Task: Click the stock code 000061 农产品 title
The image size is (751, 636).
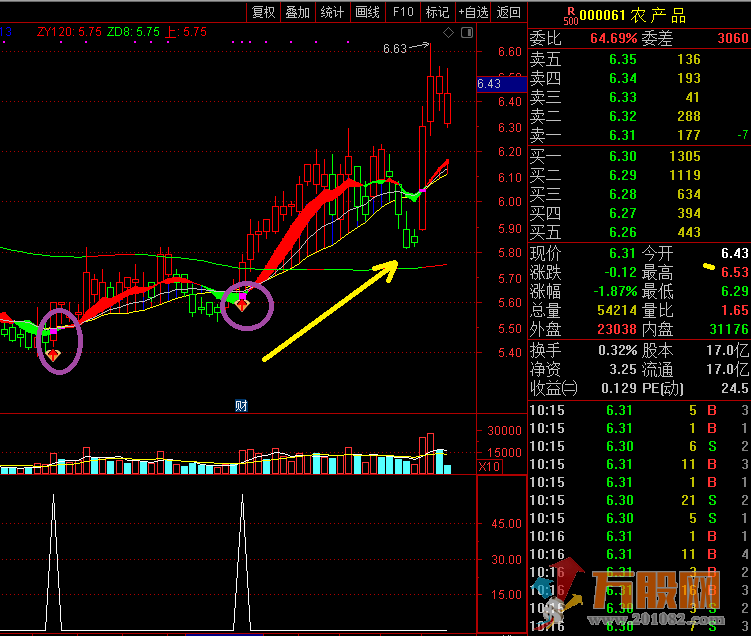Action: coord(632,15)
